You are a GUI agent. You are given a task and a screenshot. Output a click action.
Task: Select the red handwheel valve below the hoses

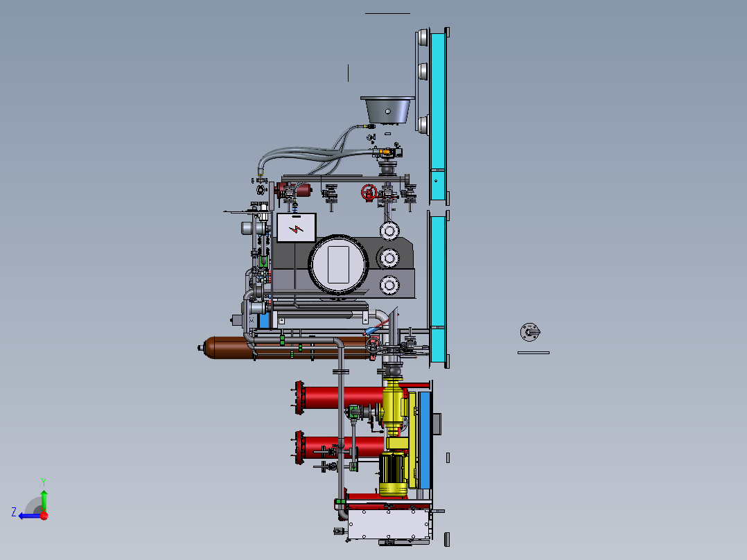pyautogui.click(x=369, y=193)
